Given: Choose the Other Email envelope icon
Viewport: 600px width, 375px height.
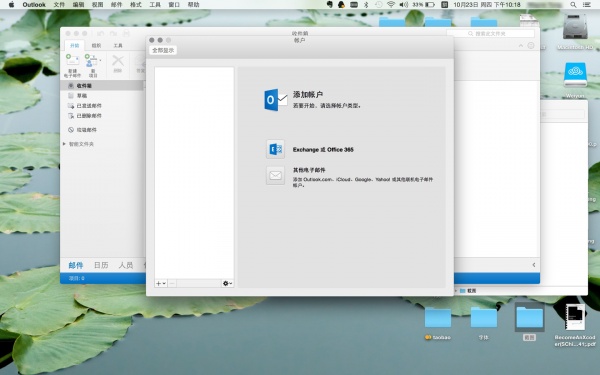Looking at the screenshot, I should click(x=275, y=175).
